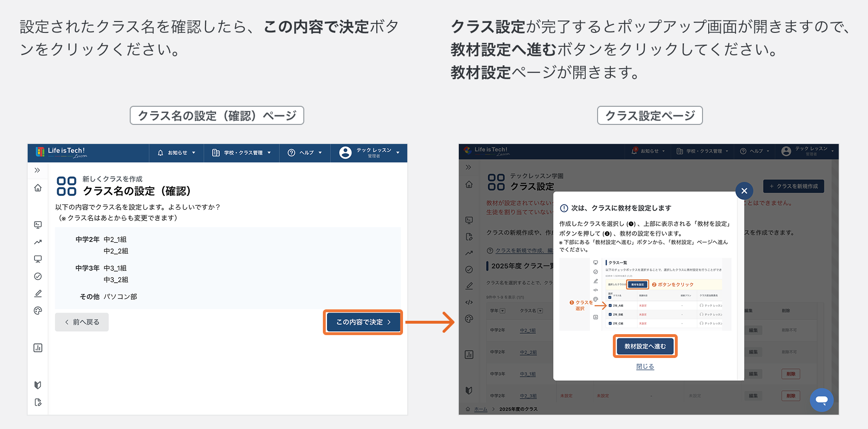Click the この内容で決定 button

point(363,322)
